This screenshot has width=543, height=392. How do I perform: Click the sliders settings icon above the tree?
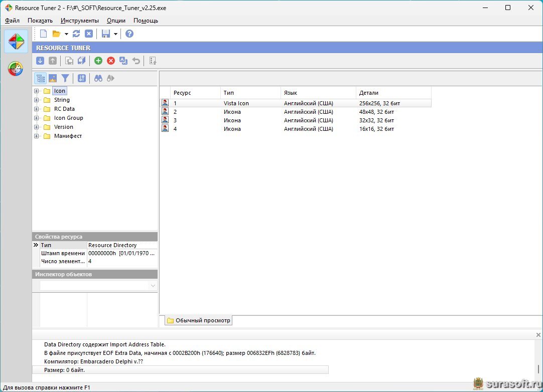(82, 79)
